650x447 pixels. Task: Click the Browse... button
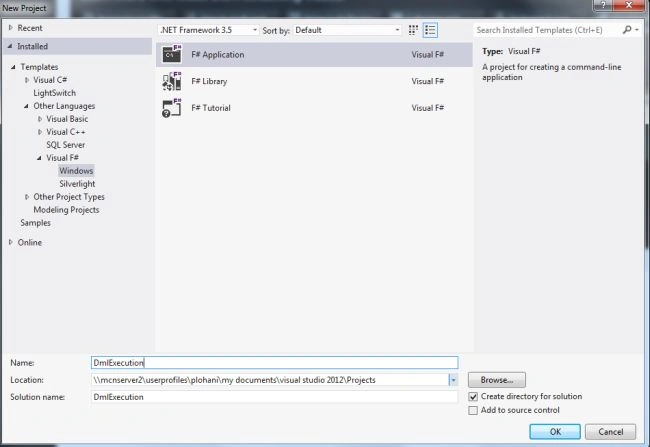point(497,380)
